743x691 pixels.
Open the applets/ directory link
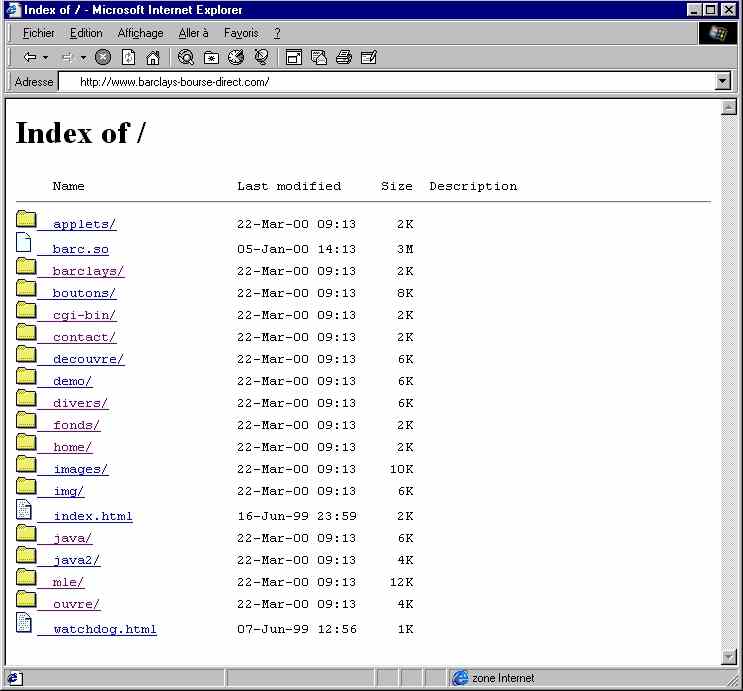tap(84, 224)
